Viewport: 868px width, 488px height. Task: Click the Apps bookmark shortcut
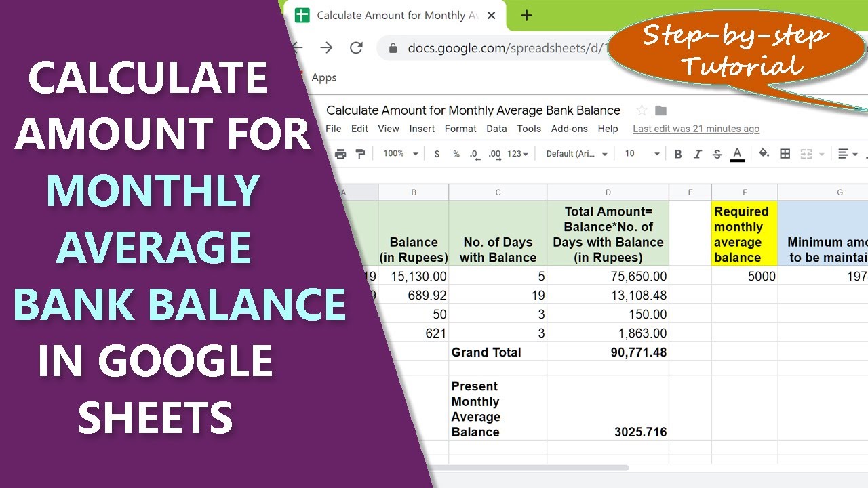(324, 77)
